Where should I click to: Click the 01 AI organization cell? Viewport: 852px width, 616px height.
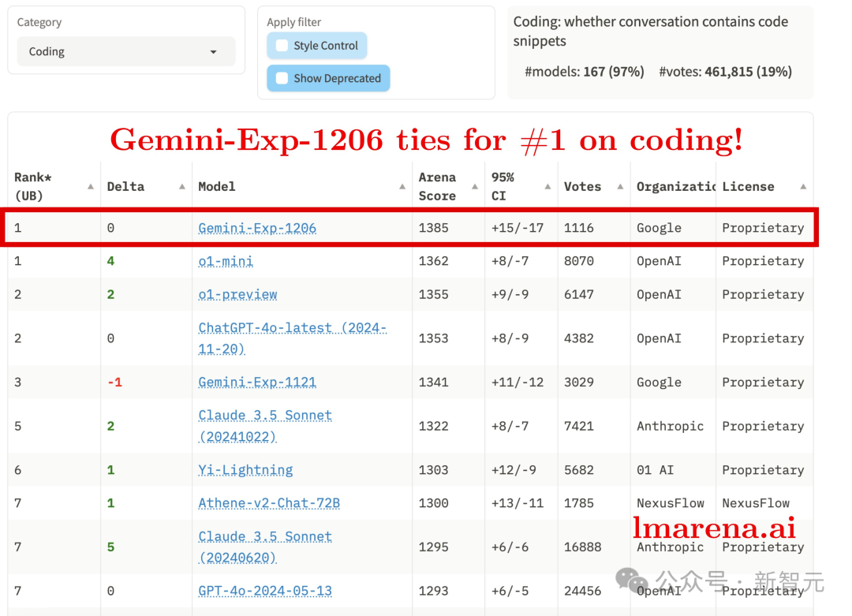click(656, 470)
